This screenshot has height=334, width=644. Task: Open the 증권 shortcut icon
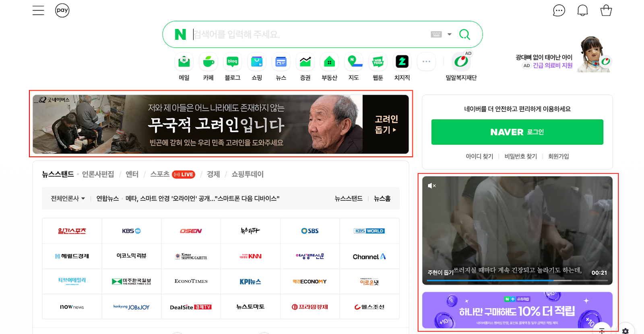pyautogui.click(x=305, y=62)
